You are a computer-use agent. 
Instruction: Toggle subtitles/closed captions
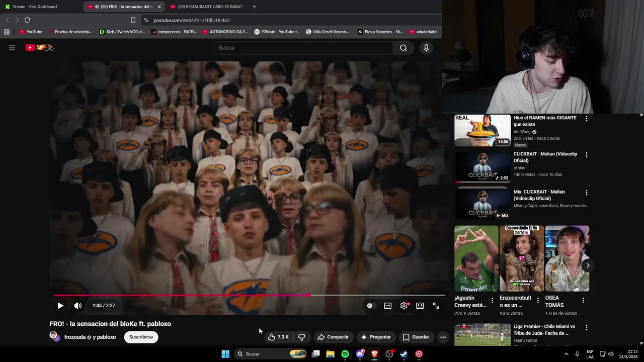[387, 305]
